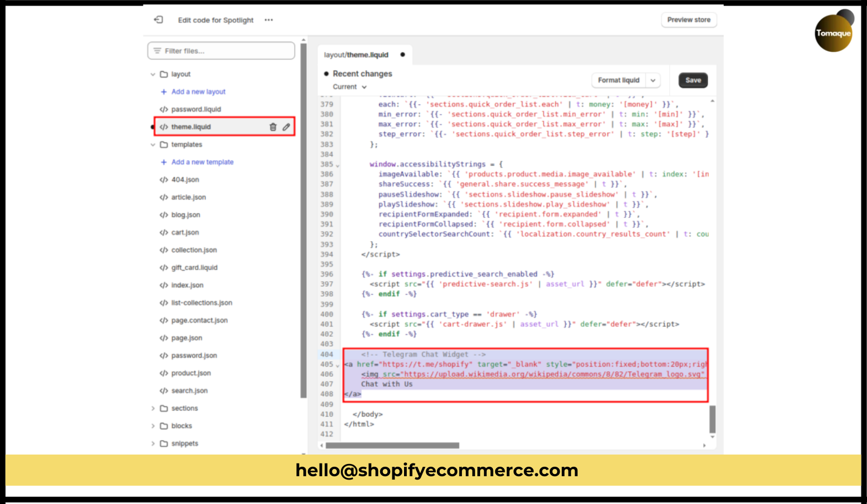Click the code editor scroll right arrow
867x504 pixels.
(705, 446)
